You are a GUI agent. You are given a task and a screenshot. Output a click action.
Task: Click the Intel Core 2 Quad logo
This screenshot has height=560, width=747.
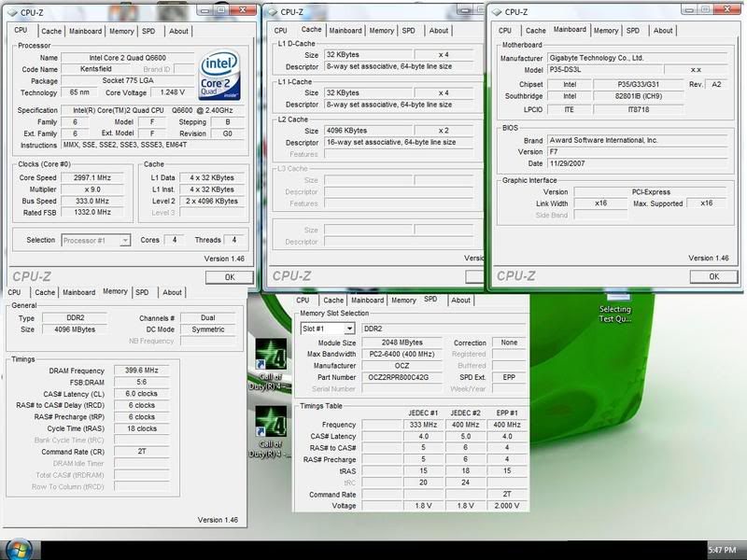point(219,75)
